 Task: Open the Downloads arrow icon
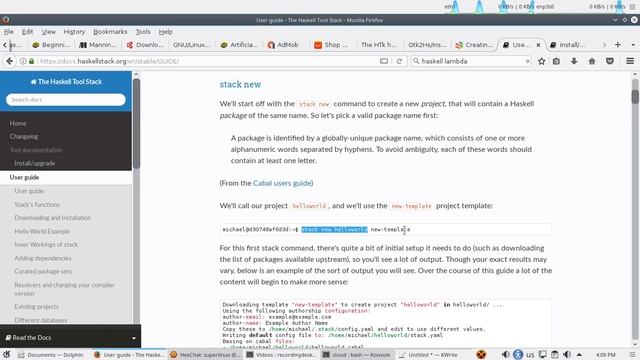[x=574, y=61]
